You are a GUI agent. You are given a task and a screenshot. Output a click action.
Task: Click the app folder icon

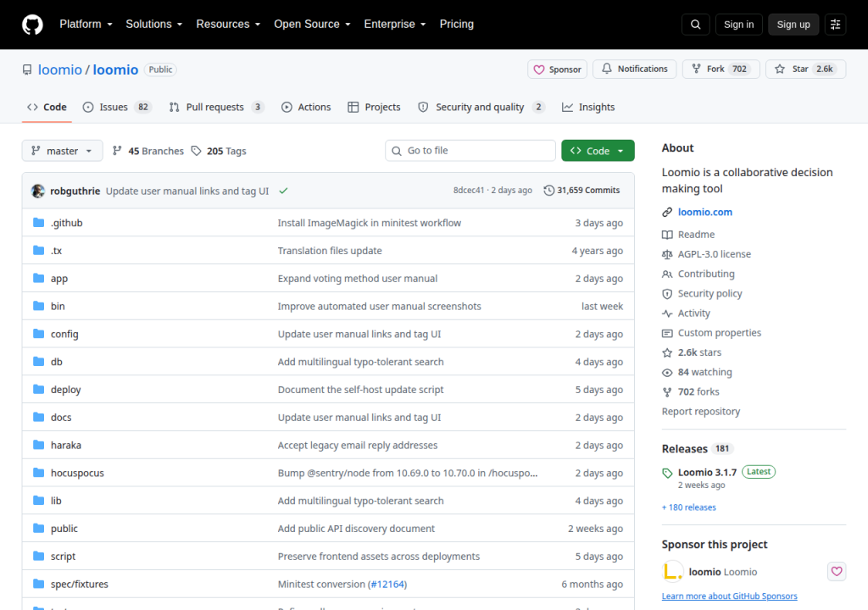[38, 278]
